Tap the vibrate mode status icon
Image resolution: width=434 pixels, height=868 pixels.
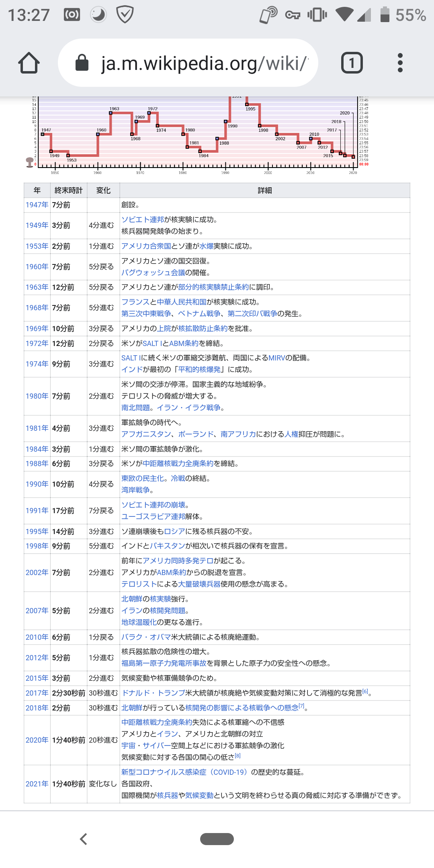(x=317, y=15)
